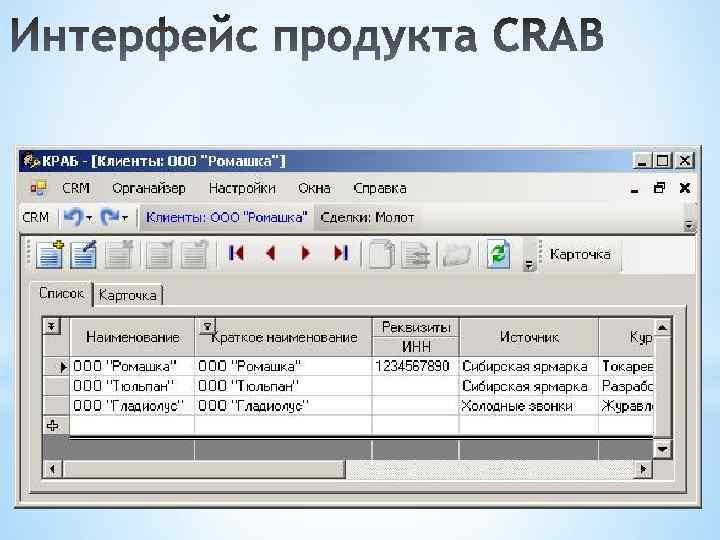Switch to the Карточка tab

128,295
